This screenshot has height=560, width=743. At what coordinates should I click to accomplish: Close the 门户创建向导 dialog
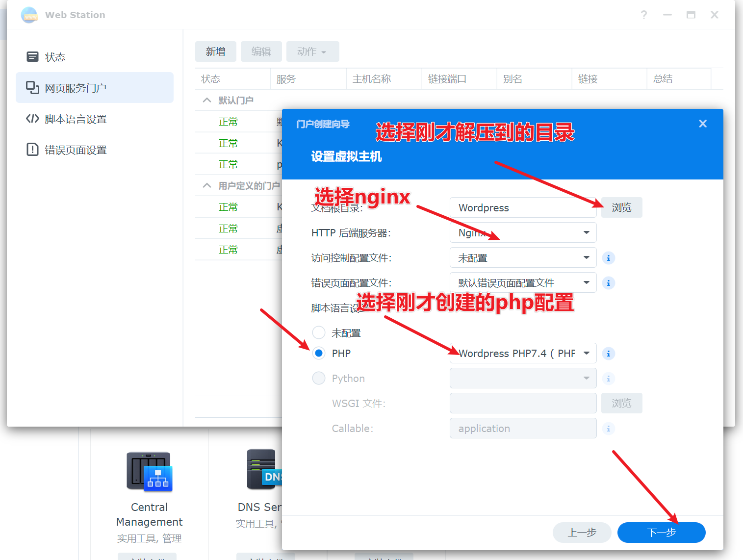703,124
